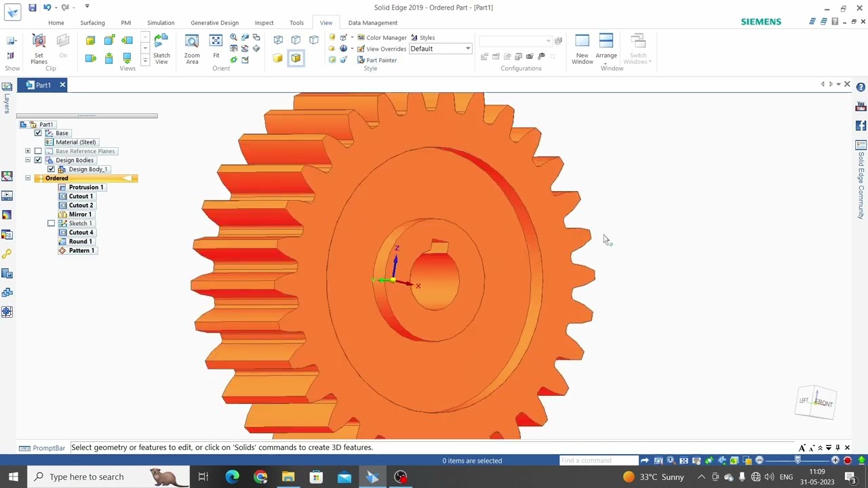Click the Fit view icon
This screenshot has width=868, height=488.
point(216,42)
